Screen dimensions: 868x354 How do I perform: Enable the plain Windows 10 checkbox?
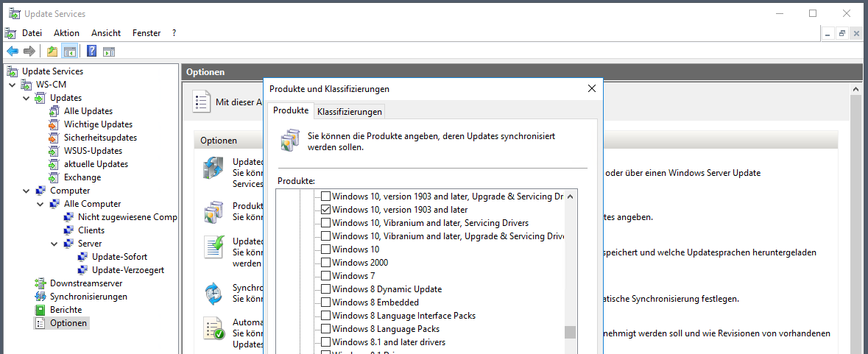326,249
